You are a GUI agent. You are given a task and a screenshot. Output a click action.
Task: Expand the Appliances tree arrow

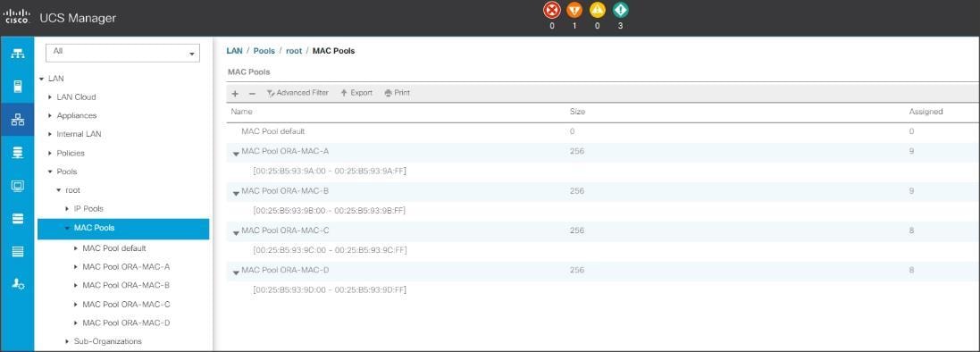[x=50, y=115]
